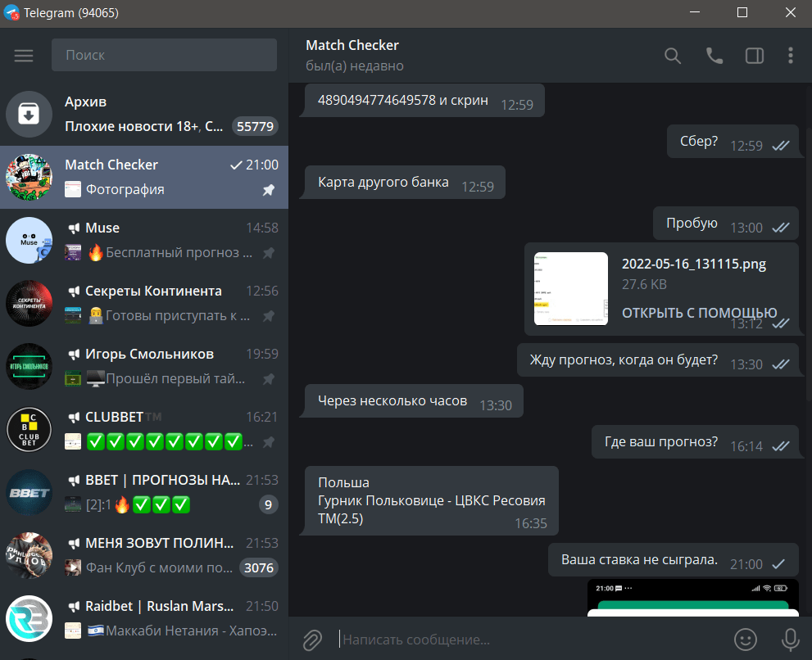
Task: Click ОТКРЫТЬ С ПОМОЩЬЮ link on file
Action: pos(699,313)
